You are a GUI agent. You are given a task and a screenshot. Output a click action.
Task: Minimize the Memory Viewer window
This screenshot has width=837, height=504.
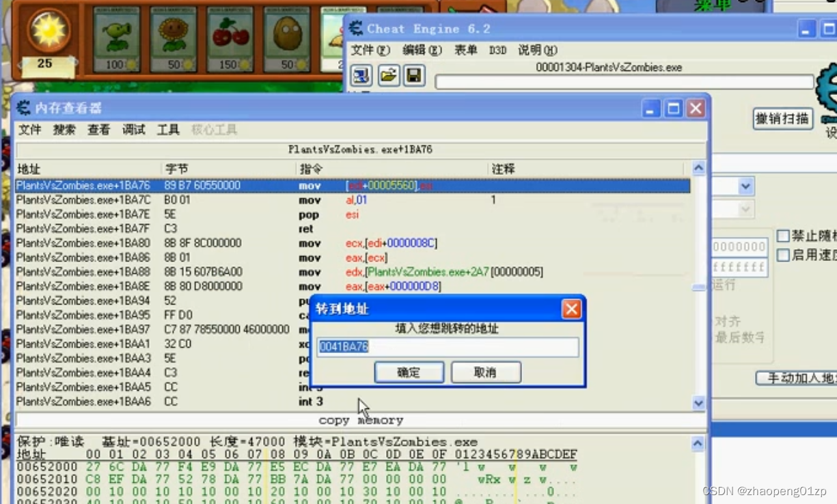(x=652, y=108)
